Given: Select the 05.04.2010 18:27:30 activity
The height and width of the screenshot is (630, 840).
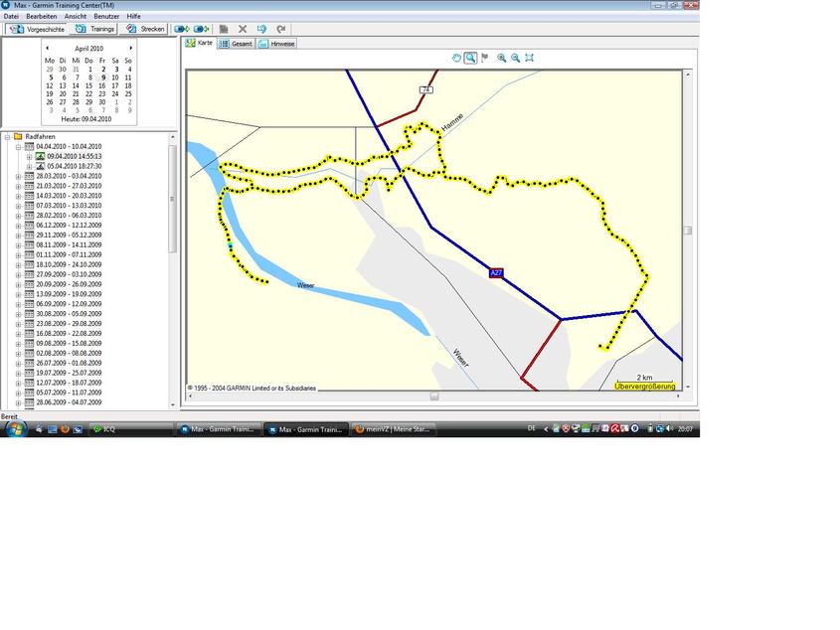Looking at the screenshot, I should point(74,166).
